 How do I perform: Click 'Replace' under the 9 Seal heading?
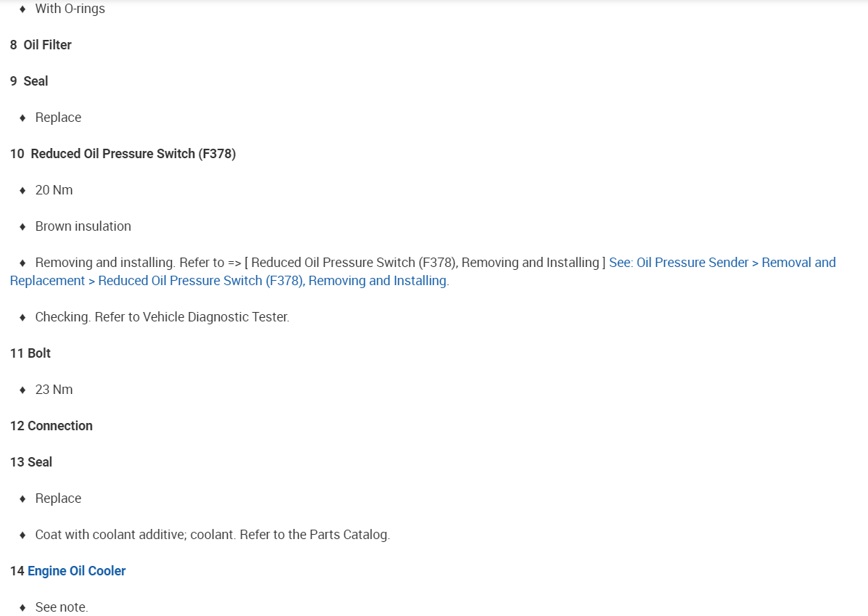point(58,118)
